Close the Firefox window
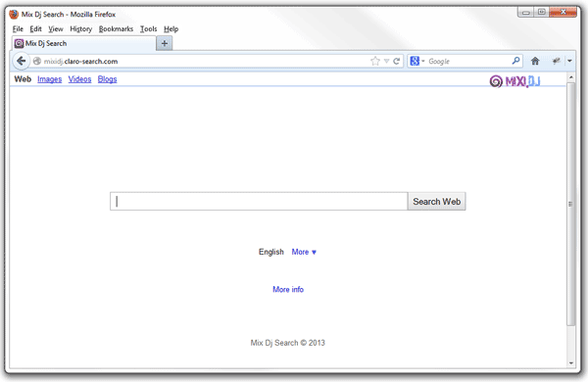The width and height of the screenshot is (588, 382). [563, 13]
